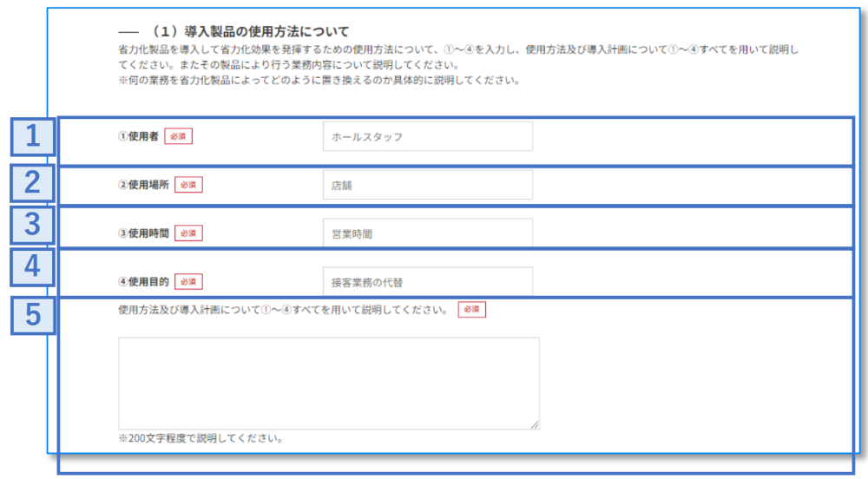The image size is (868, 479).
Task: Click the ④使用目的 field showing 接客業務の代替
Action: (x=427, y=281)
